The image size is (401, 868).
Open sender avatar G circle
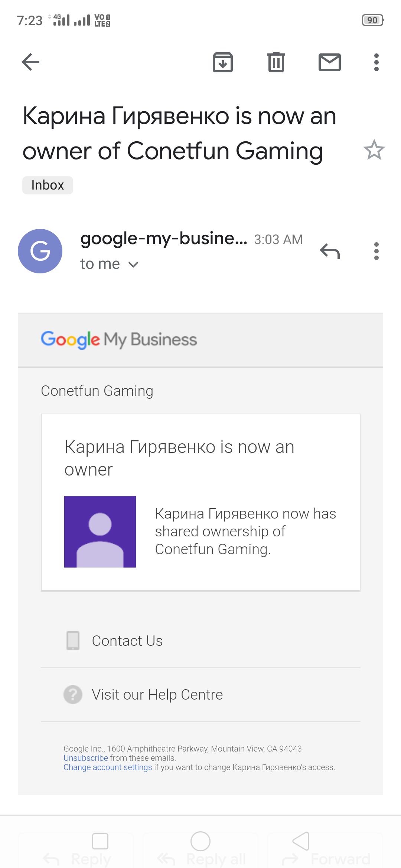coord(40,251)
